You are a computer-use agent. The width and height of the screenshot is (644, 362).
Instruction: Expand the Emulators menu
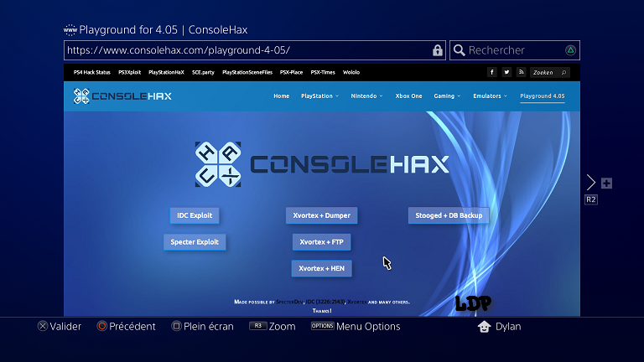[x=490, y=96]
